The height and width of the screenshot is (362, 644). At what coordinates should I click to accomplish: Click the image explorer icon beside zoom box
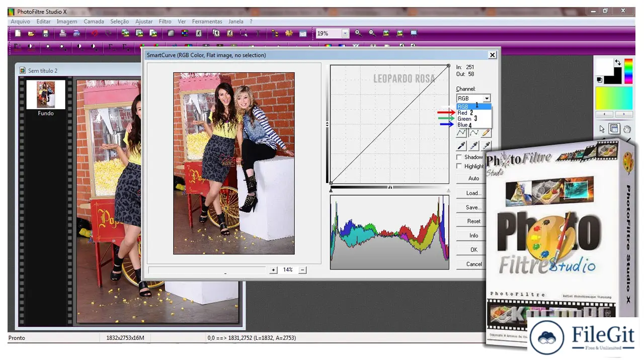(303, 33)
